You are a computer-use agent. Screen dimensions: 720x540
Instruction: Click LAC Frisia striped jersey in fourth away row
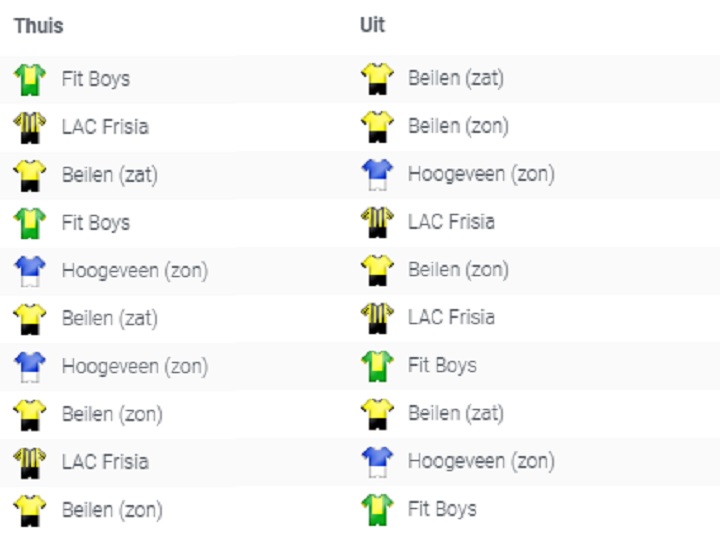[x=377, y=222]
